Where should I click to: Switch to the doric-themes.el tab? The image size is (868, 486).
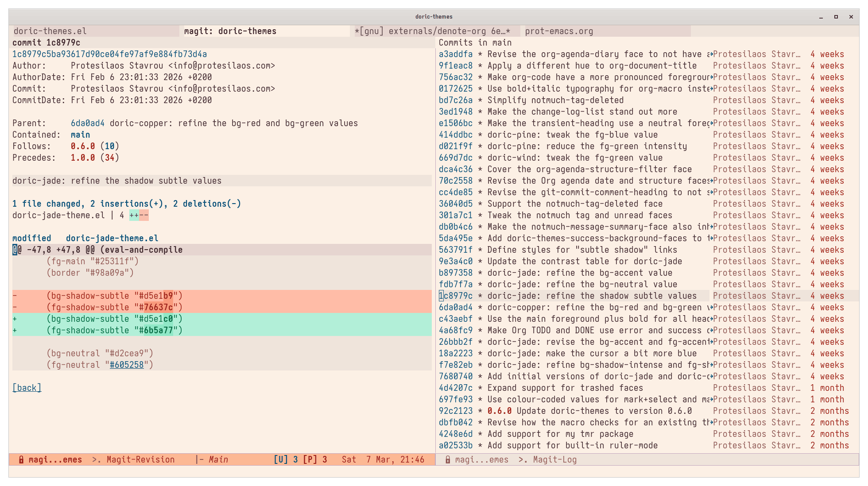(x=50, y=31)
